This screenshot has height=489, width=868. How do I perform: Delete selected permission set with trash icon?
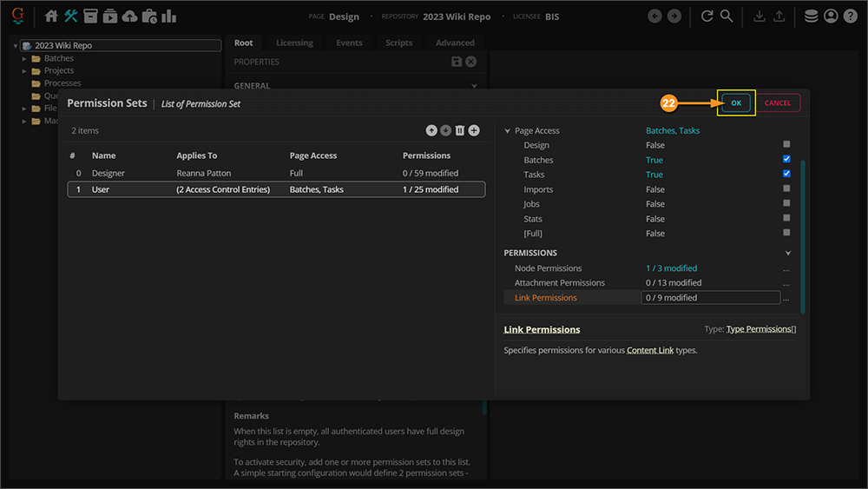point(460,130)
